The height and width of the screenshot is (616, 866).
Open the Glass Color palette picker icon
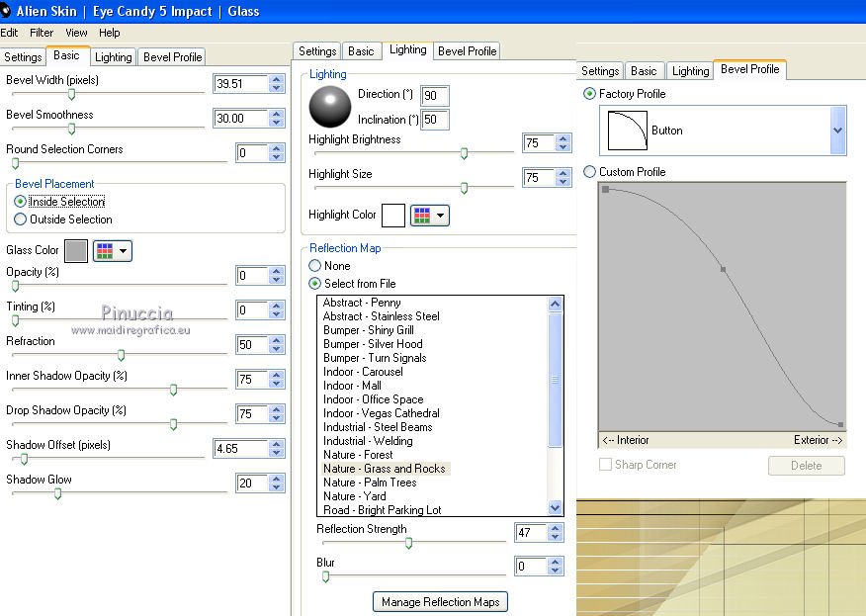pyautogui.click(x=112, y=251)
